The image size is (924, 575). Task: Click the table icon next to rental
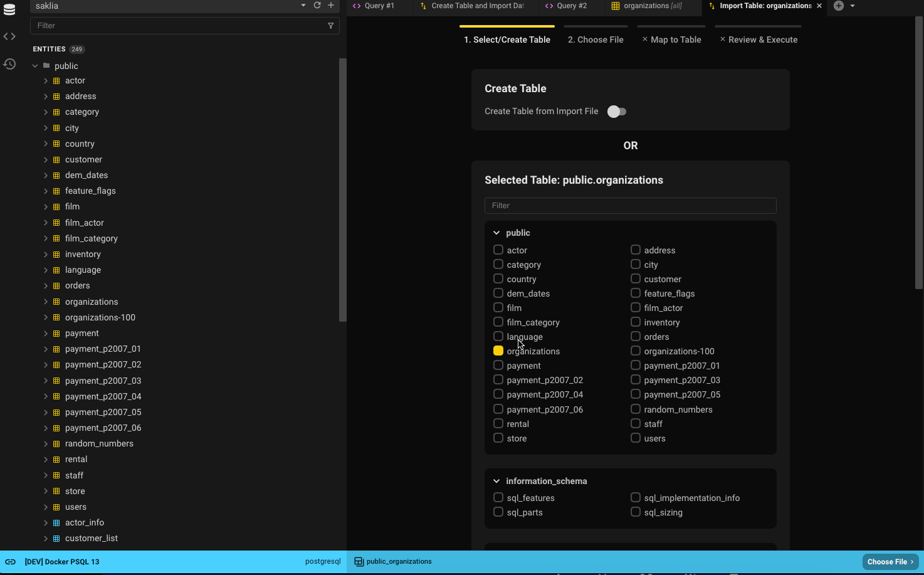tap(56, 460)
